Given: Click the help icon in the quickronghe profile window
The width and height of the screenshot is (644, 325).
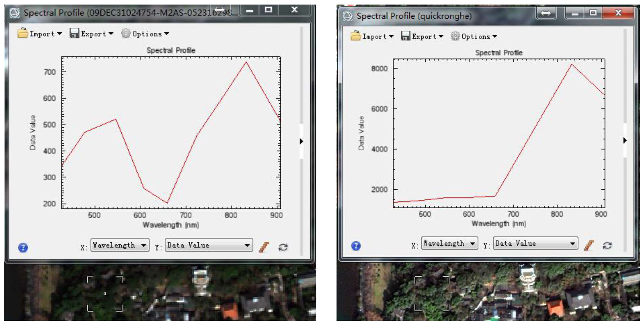Looking at the screenshot, I should tap(356, 245).
